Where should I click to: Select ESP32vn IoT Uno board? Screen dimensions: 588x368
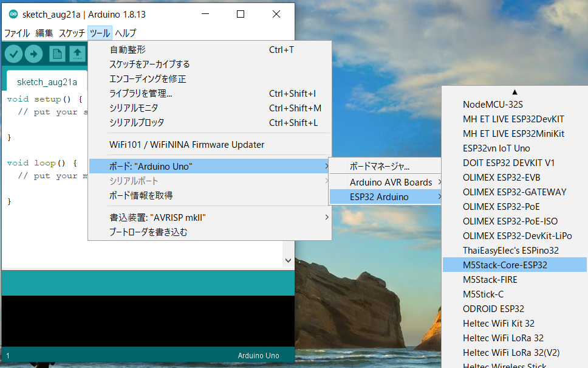point(514,148)
